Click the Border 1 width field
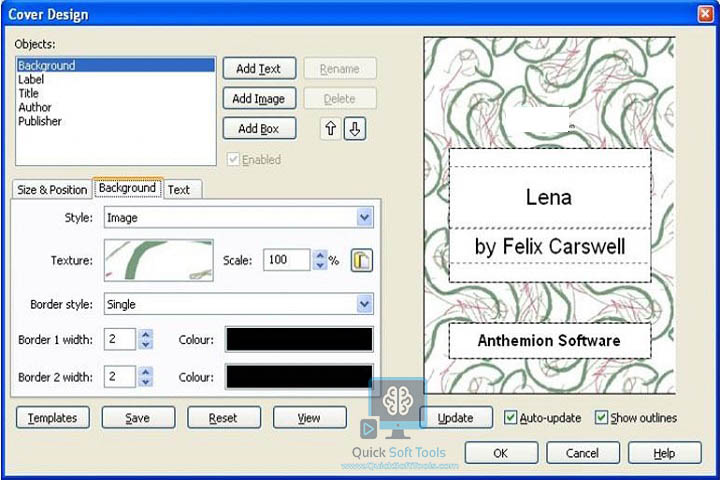Screen dimensions: 720x480 click(x=120, y=339)
